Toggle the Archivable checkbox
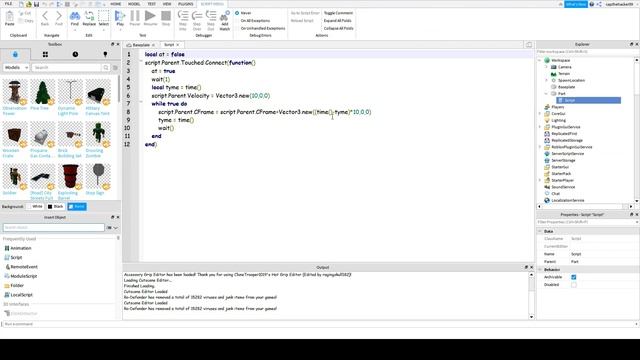The width and height of the screenshot is (640, 360). pyautogui.click(x=573, y=277)
